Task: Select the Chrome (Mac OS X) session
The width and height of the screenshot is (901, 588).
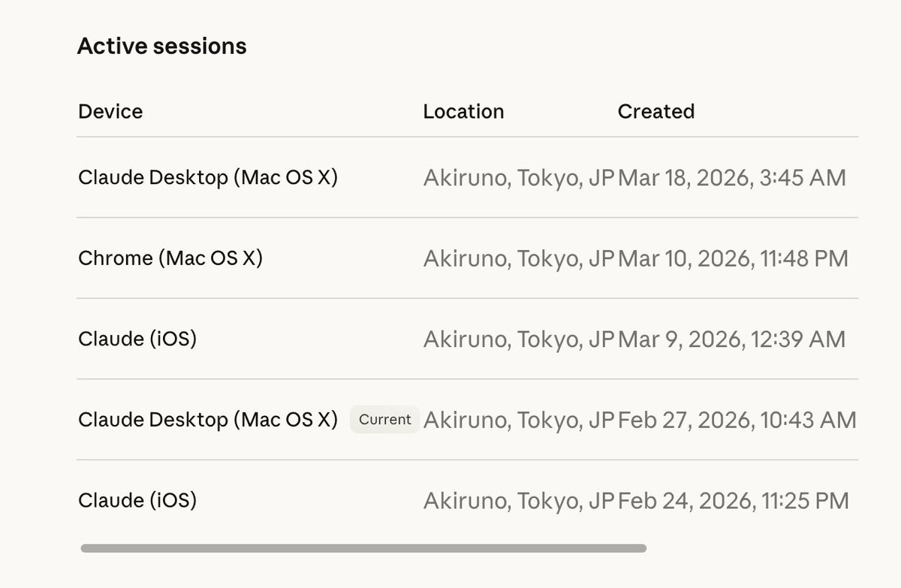Action: (467, 258)
